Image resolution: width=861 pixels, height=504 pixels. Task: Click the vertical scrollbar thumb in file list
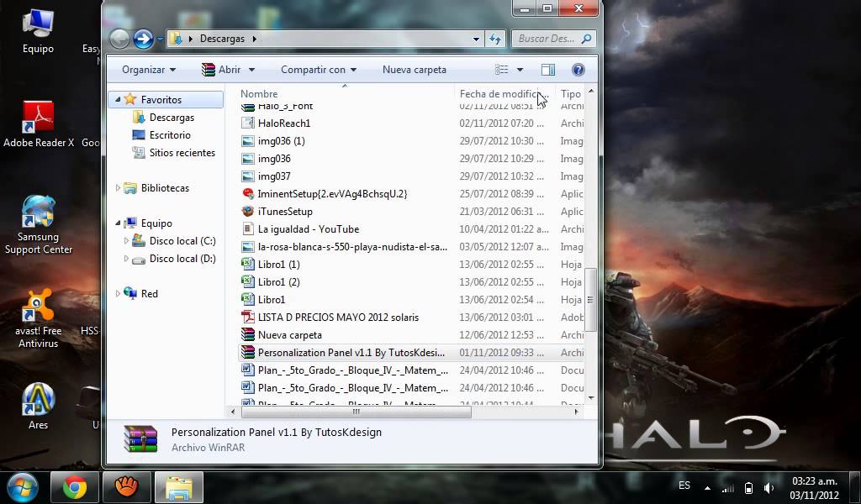coord(590,300)
